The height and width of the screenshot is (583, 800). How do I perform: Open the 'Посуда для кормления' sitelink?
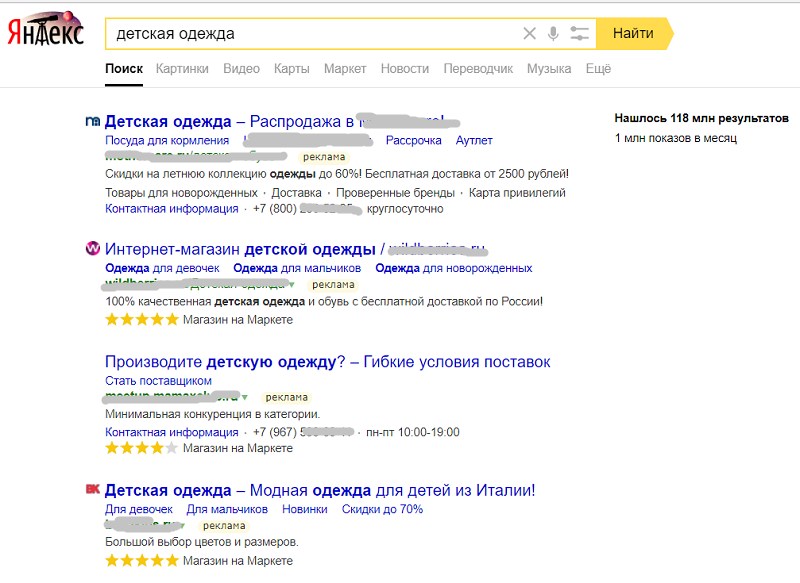coord(167,140)
